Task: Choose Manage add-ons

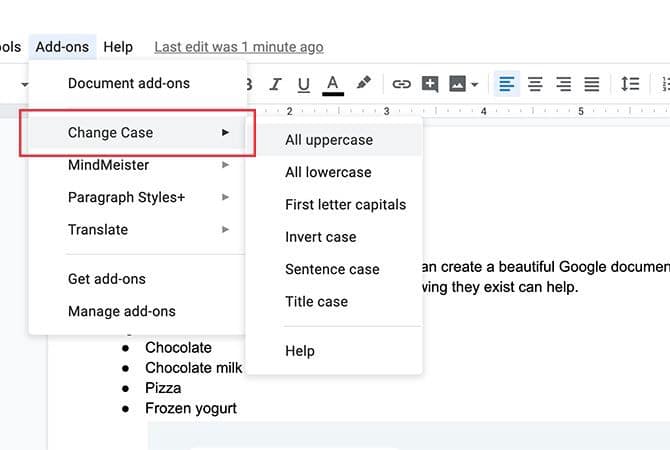Action: tap(138, 312)
